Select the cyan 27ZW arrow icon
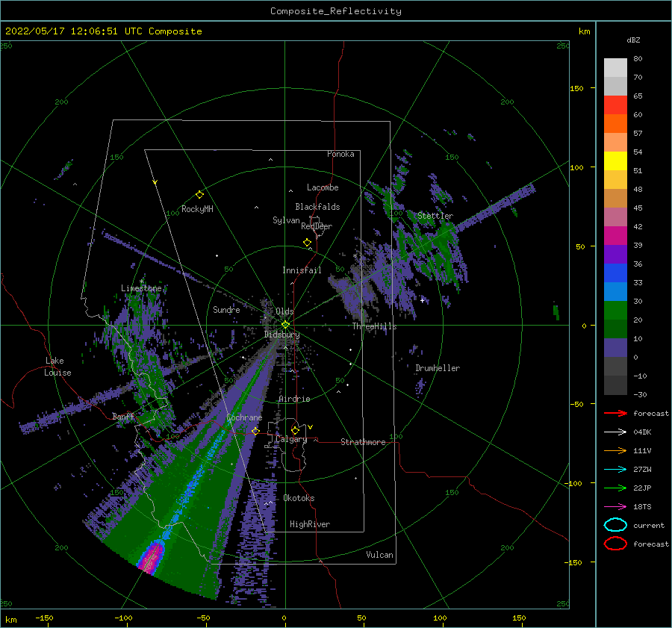The width and height of the screenshot is (672, 628). click(615, 470)
